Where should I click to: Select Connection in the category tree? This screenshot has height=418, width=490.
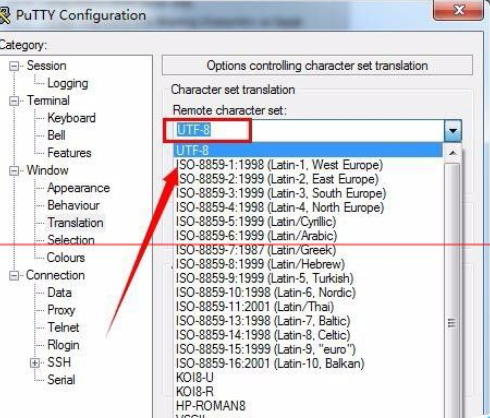coord(56,275)
